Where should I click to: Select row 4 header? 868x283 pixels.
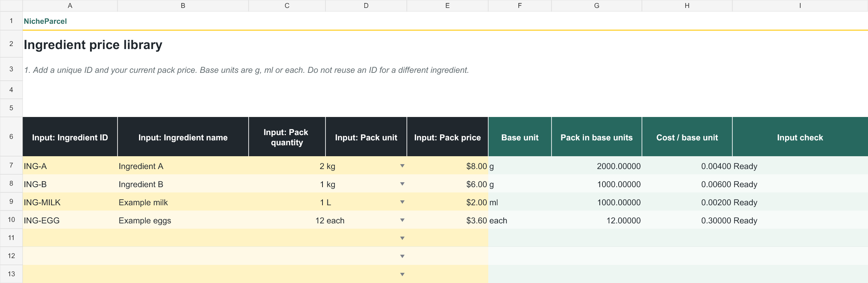[11, 90]
